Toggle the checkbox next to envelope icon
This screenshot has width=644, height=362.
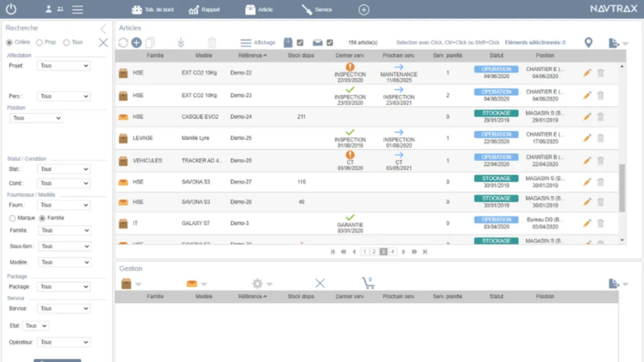coord(330,43)
